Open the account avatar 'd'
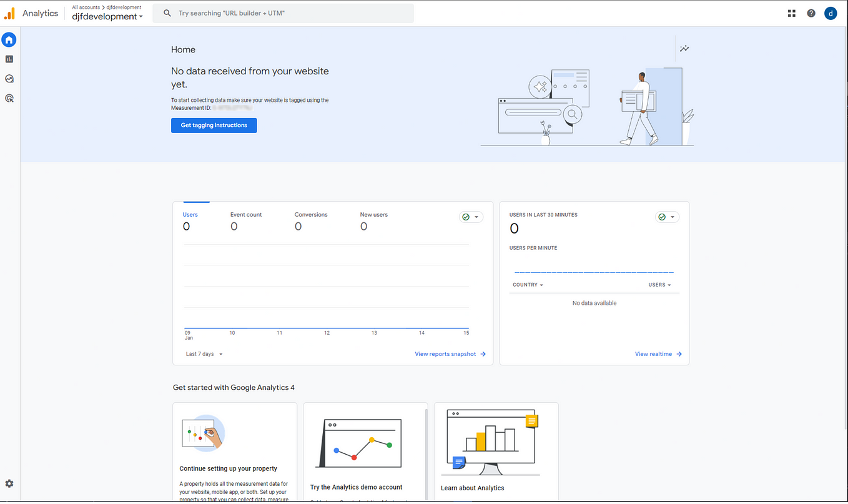 (831, 13)
